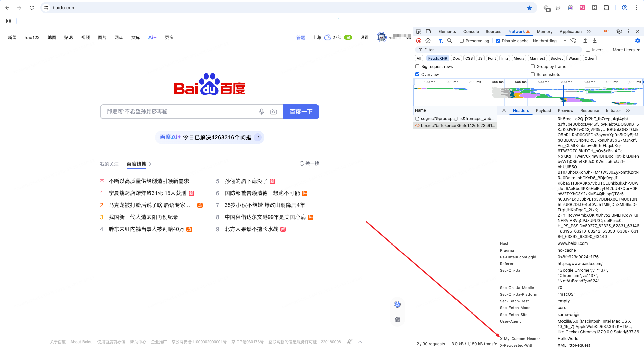Image resolution: width=644 pixels, height=348 pixels.
Task: Expand Baidu hot search arrow
Action: point(150,164)
